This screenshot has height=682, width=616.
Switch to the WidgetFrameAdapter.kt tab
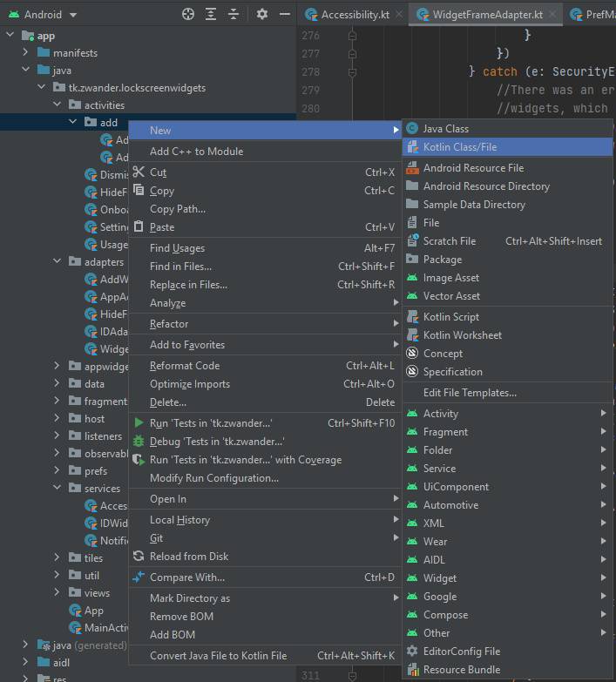click(487, 14)
